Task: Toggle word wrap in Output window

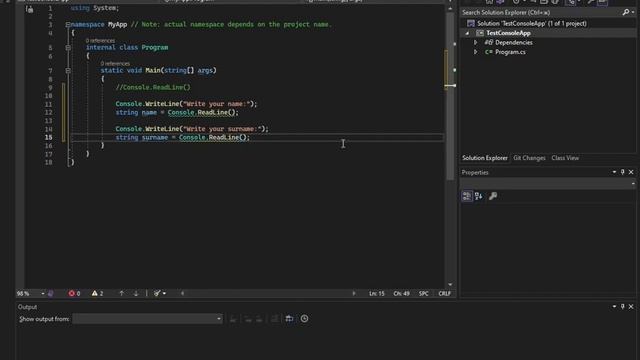Action: 289,319
